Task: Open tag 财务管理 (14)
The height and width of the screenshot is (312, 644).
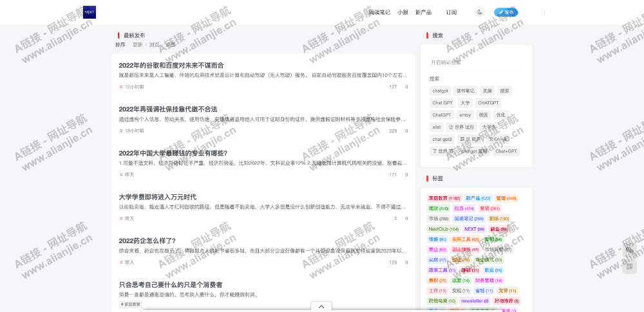Action: [x=488, y=280]
